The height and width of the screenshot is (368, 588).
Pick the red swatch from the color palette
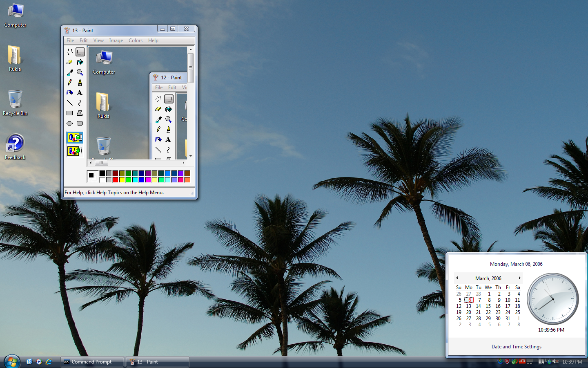coord(116,180)
